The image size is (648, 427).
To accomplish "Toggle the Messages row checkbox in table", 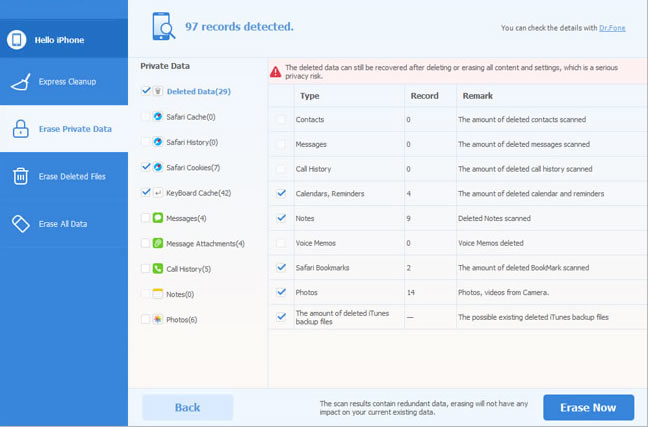I will click(281, 144).
